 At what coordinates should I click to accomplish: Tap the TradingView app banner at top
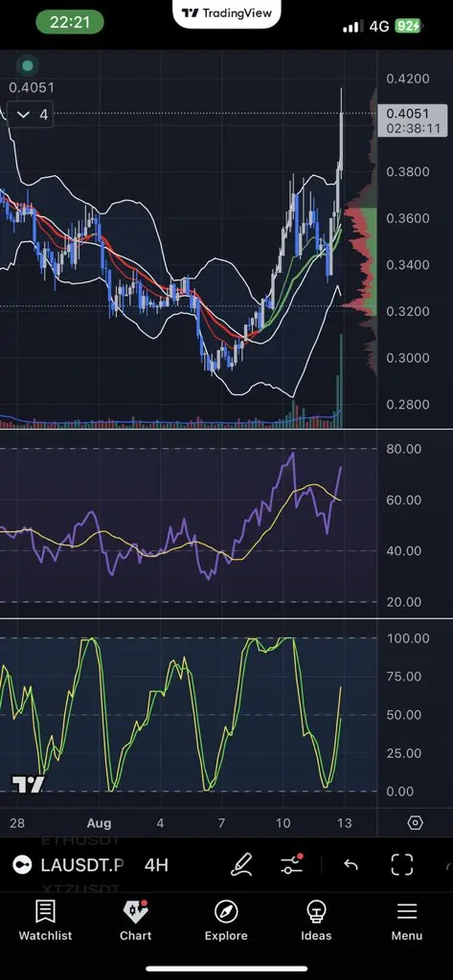click(x=226, y=13)
